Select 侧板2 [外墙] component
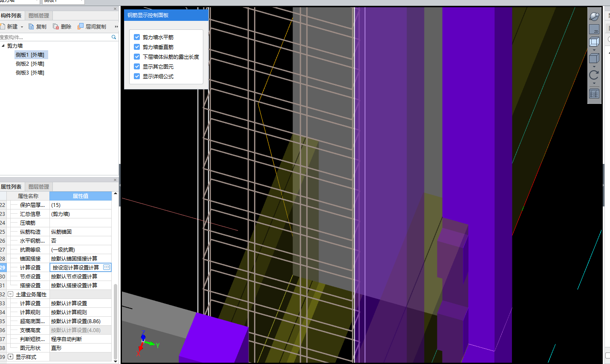This screenshot has width=610, height=364. (x=30, y=63)
